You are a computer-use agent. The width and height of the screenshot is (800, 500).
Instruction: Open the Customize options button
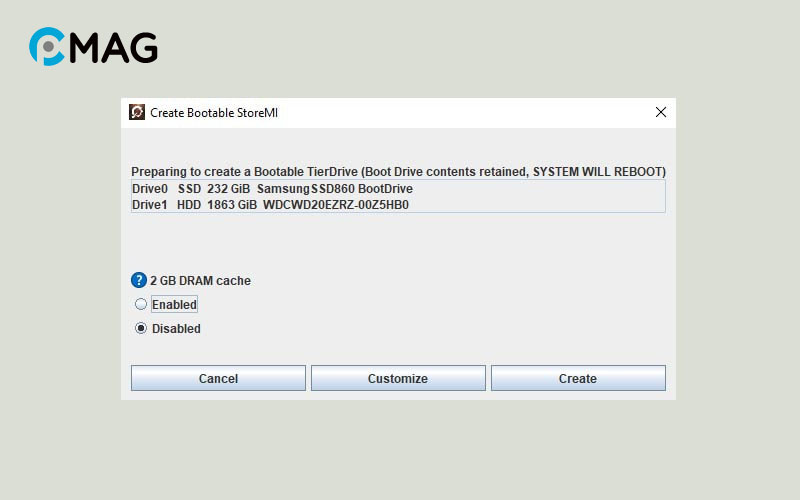coord(398,378)
